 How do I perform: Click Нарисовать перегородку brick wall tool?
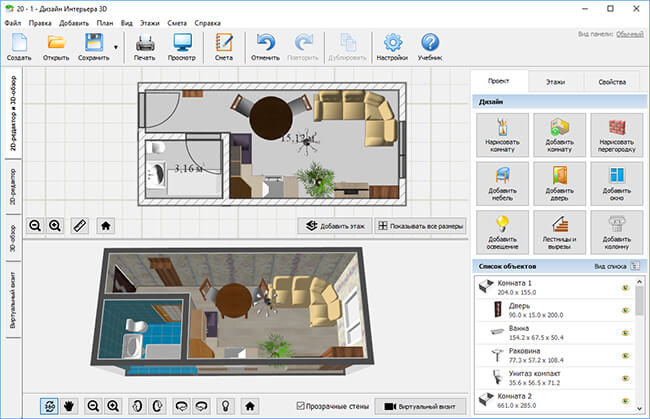coord(617,135)
